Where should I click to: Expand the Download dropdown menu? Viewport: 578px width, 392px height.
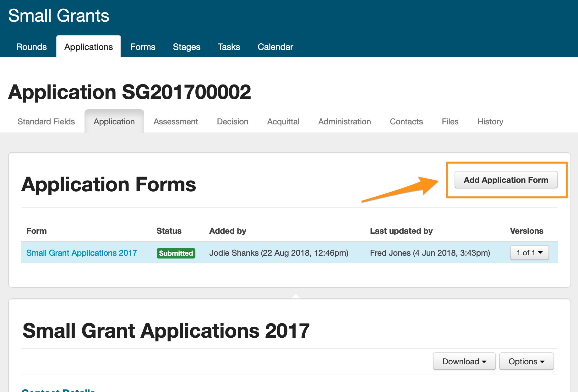pyautogui.click(x=464, y=362)
